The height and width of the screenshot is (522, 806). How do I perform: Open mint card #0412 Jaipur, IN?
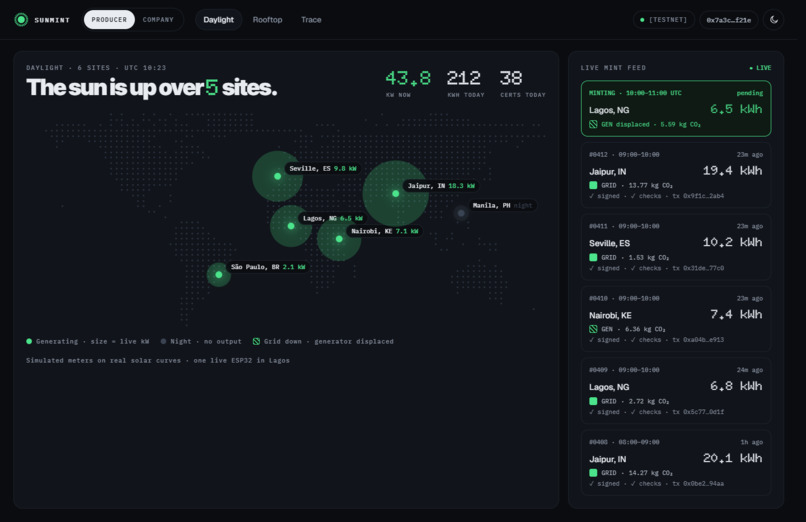(x=676, y=175)
